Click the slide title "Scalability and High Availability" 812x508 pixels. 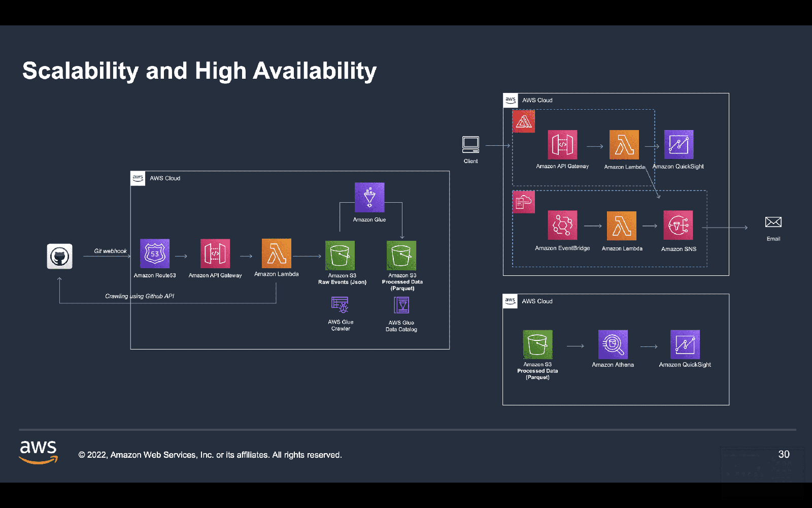(x=199, y=71)
